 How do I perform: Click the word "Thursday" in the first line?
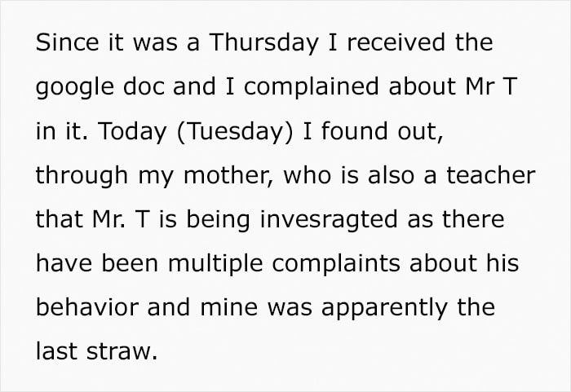tap(263, 44)
